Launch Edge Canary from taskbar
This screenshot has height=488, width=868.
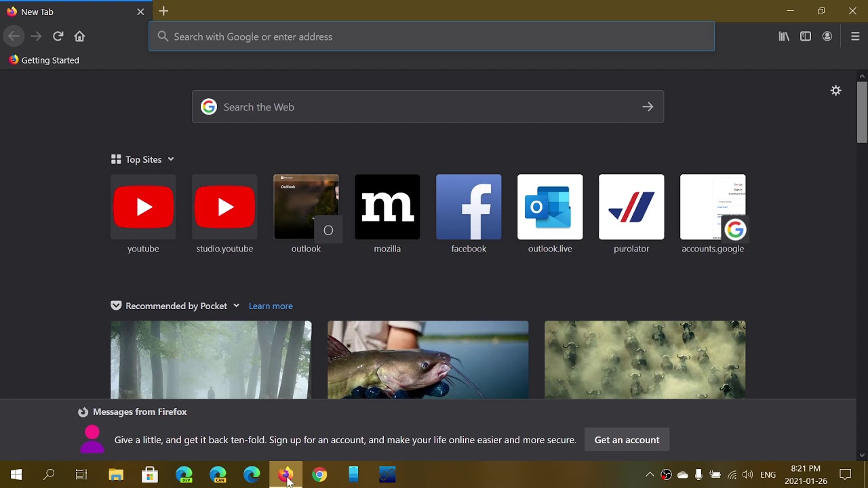pos(218,474)
